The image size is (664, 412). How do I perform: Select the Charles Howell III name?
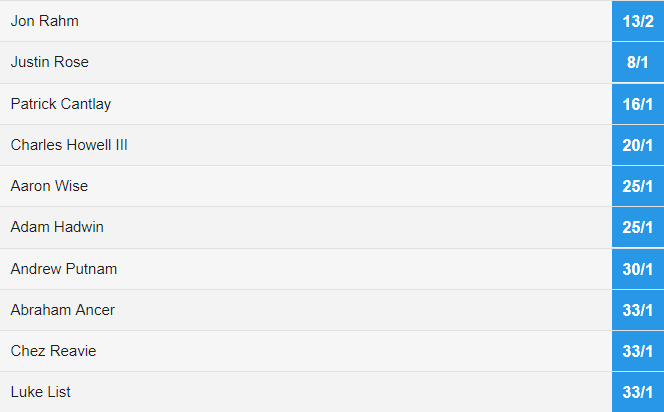click(69, 145)
